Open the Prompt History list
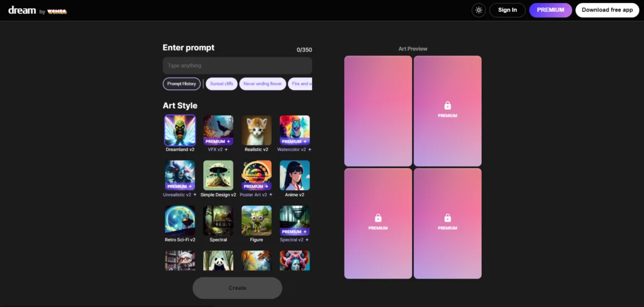Screen dimensions: 644x307 (x=182, y=84)
